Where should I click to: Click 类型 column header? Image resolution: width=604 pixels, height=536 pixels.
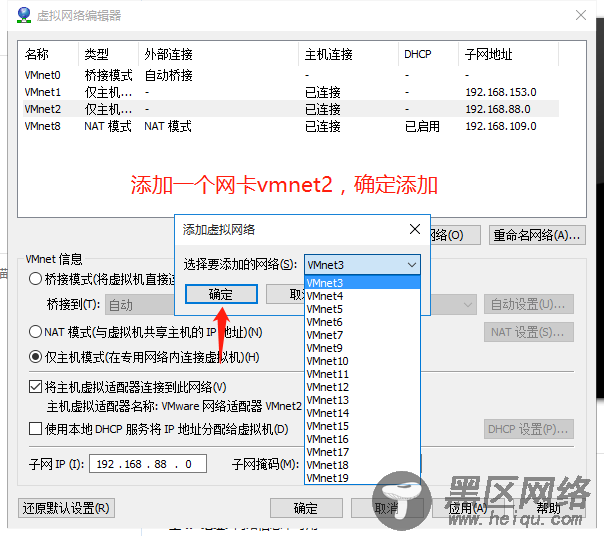tap(108, 54)
